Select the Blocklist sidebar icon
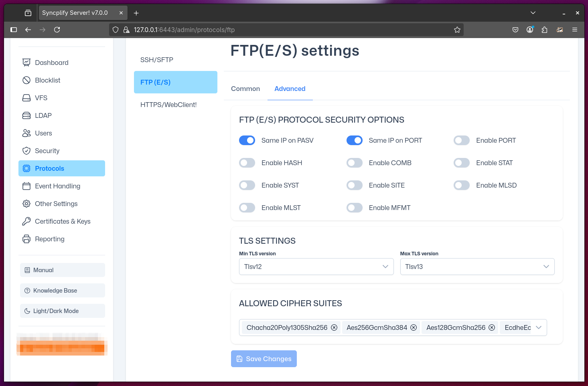This screenshot has height=386, width=588. (x=26, y=80)
